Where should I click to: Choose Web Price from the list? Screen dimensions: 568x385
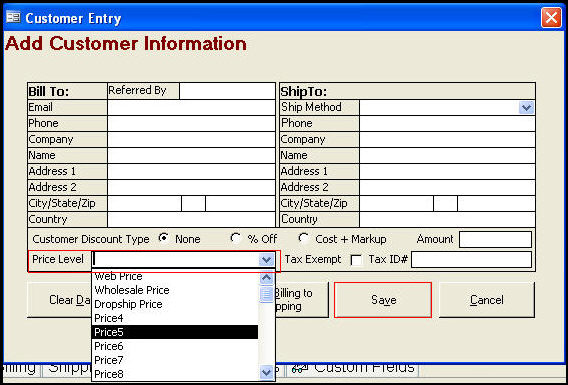(x=175, y=277)
